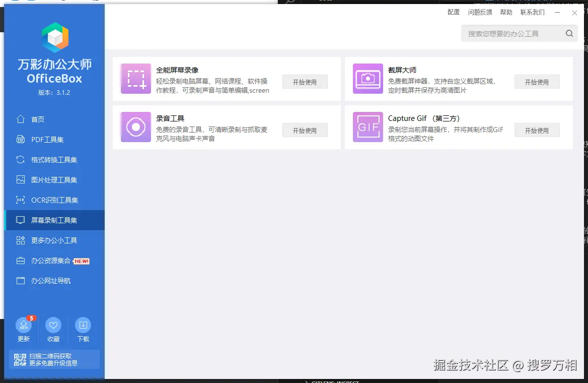Open the 首页 home section
The image size is (588, 383).
pyautogui.click(x=54, y=119)
